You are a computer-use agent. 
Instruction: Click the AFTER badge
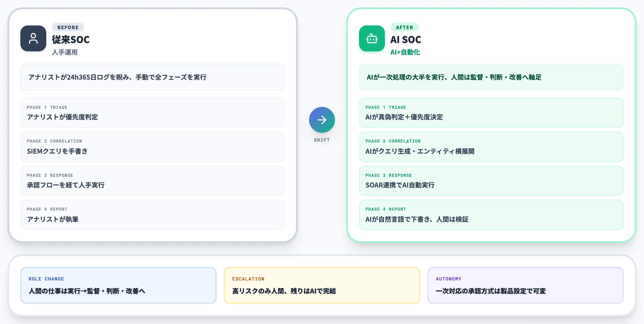coord(404,27)
